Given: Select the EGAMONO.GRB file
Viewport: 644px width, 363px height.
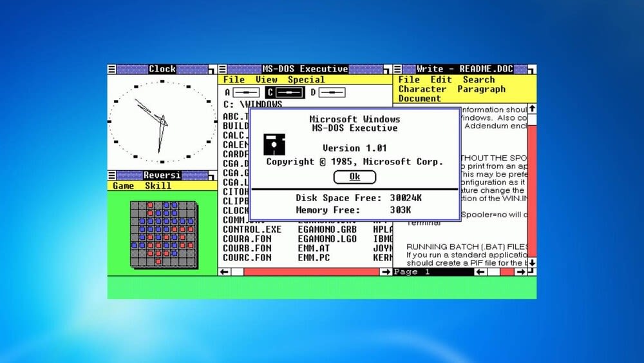Looking at the screenshot, I should click(x=327, y=230).
